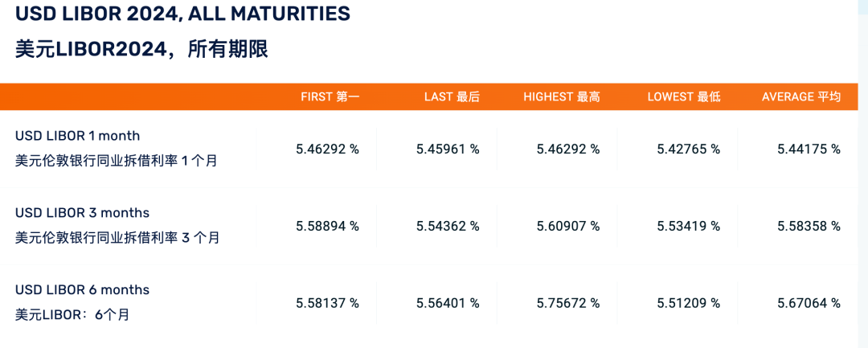The width and height of the screenshot is (868, 348).
Task: Select the 3 months first value 5.58894 %
Action: click(327, 226)
